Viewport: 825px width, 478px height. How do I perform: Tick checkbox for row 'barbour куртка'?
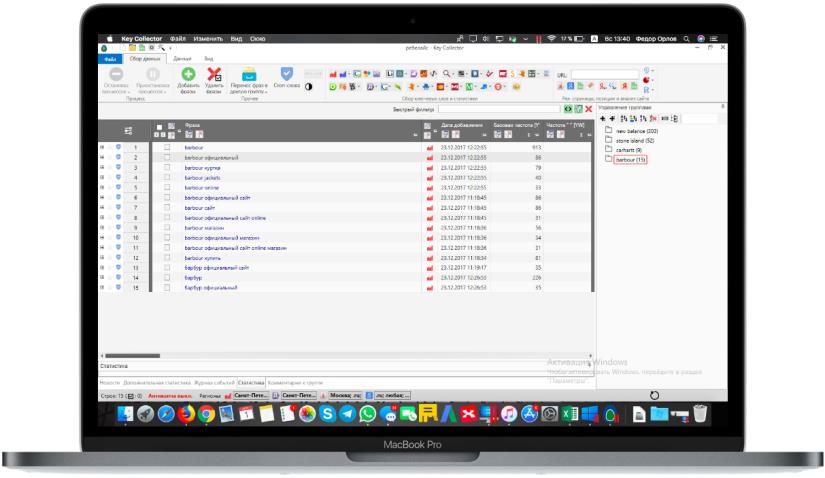pyautogui.click(x=167, y=167)
